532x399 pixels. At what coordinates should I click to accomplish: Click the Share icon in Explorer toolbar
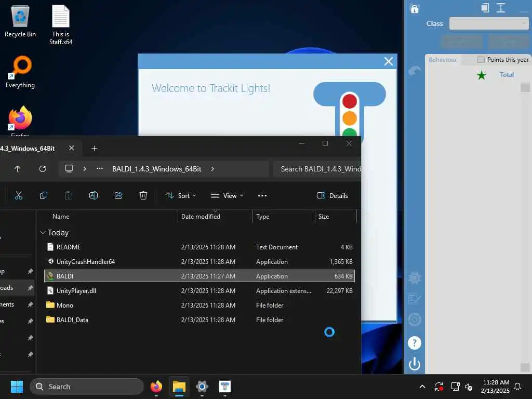coord(118,195)
